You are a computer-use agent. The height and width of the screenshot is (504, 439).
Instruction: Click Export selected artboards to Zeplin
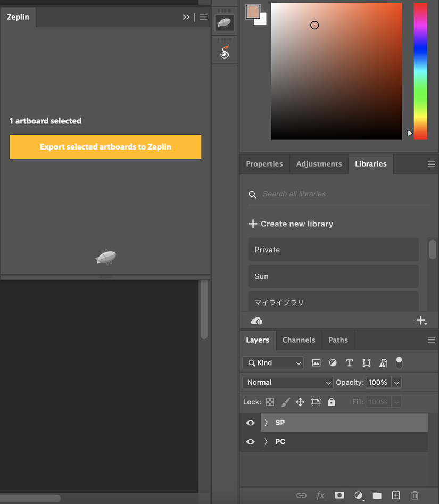(x=105, y=147)
